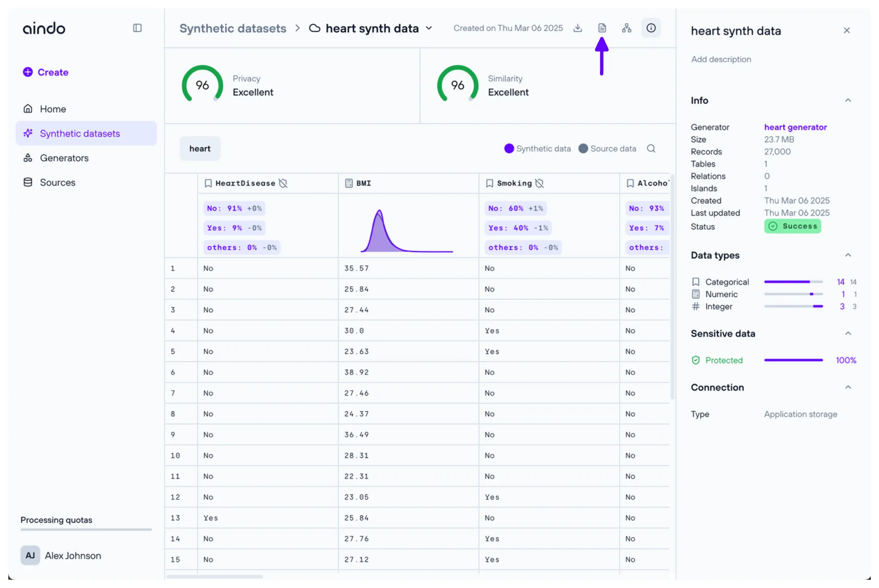Toggle the info panel icon
Image resolution: width=879 pixels, height=588 pixels.
[651, 28]
